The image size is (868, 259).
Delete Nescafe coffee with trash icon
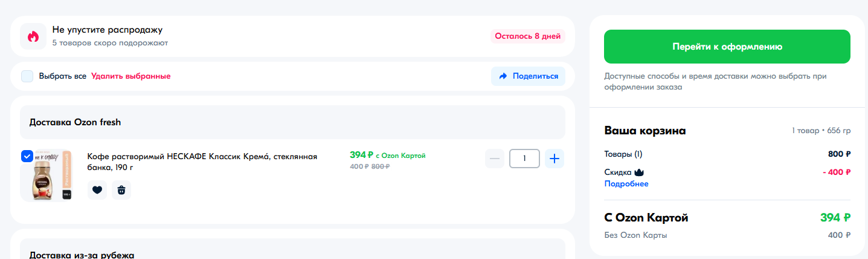[121, 190]
